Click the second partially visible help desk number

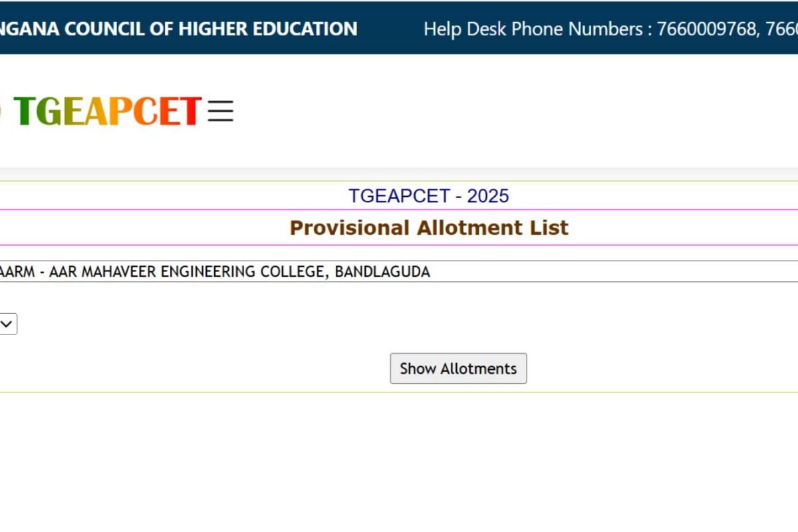coord(781,29)
